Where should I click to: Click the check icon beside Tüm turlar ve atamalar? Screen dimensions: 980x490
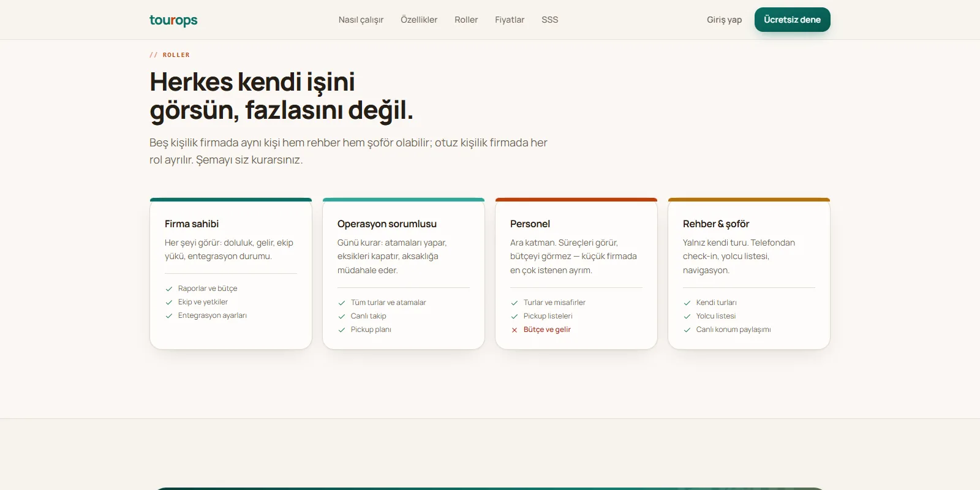point(342,303)
